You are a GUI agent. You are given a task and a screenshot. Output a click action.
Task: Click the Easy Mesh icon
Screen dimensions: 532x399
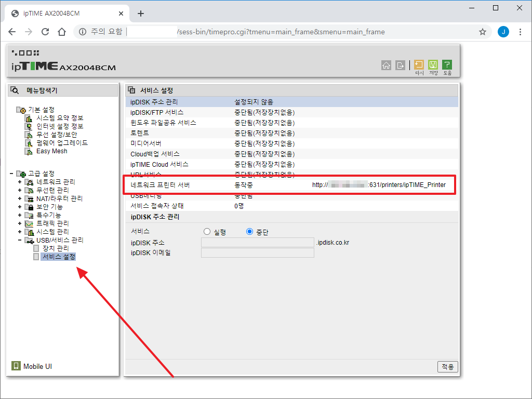tap(29, 151)
